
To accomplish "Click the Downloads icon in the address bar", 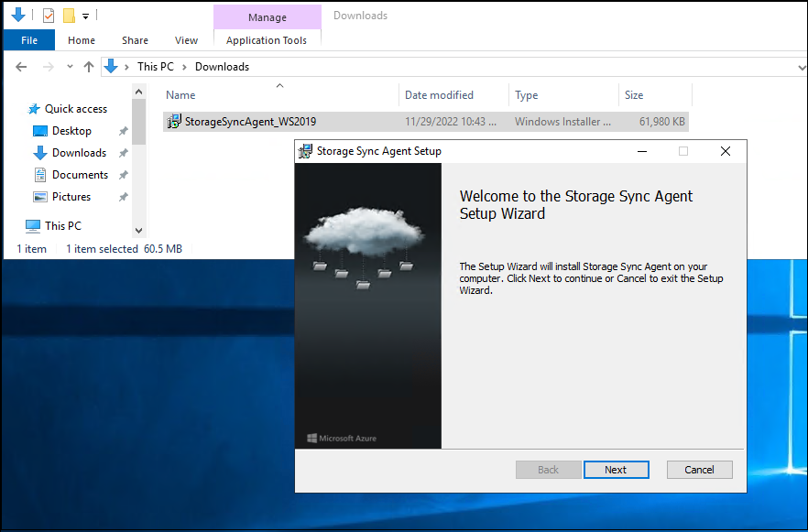I will [x=111, y=67].
